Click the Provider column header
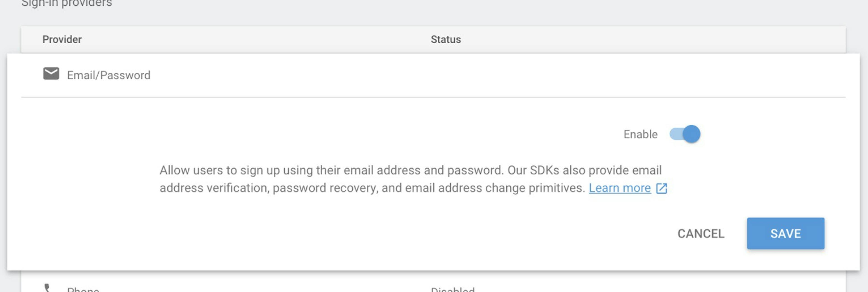868x292 pixels. pos(62,39)
